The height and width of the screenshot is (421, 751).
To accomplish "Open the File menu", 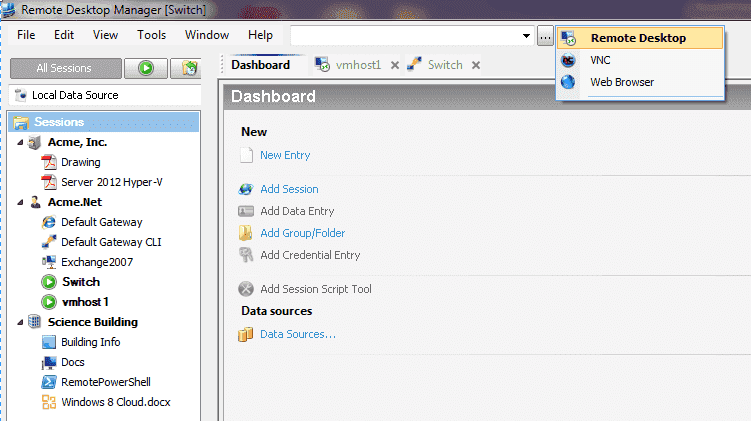I will tap(26, 35).
